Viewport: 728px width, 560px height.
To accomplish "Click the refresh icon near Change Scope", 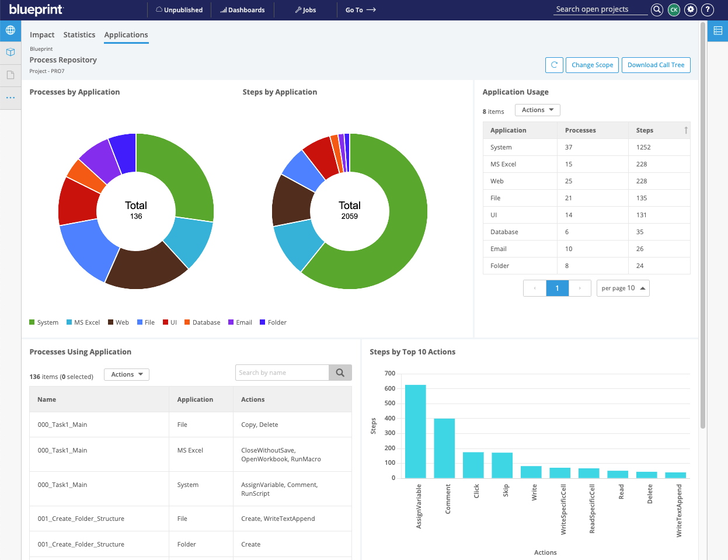I will pos(553,65).
